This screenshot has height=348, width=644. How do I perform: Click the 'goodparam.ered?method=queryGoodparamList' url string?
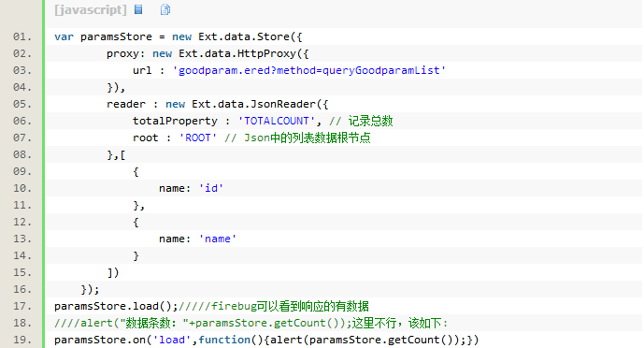pyautogui.click(x=308, y=71)
